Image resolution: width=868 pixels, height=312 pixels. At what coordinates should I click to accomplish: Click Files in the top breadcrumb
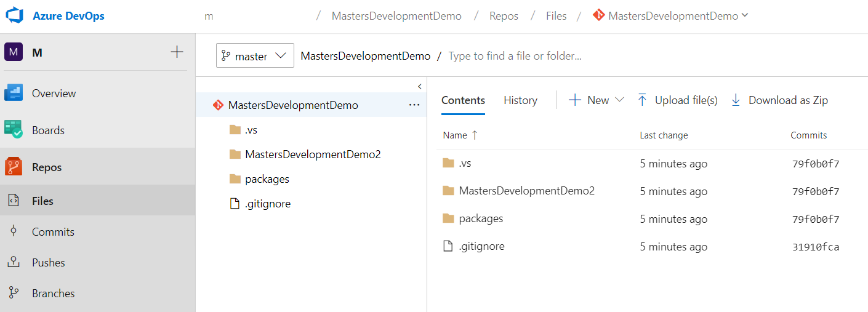[x=556, y=16]
